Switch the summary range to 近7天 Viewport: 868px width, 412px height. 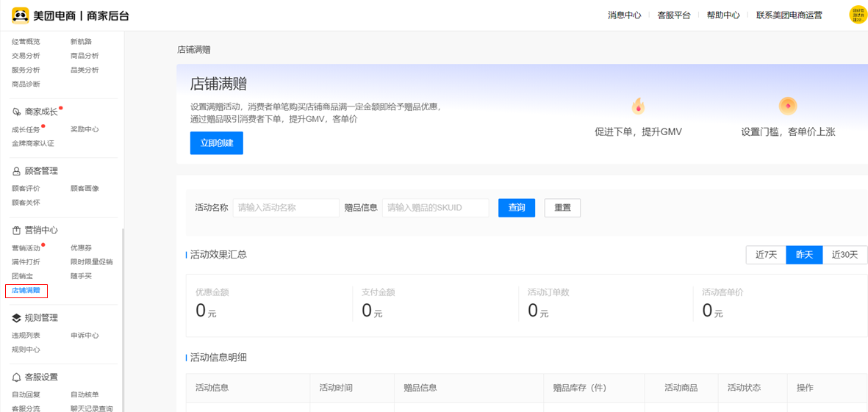pos(766,255)
